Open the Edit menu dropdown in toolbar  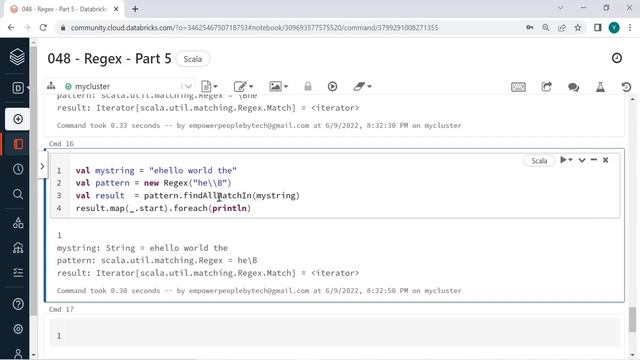[243, 87]
